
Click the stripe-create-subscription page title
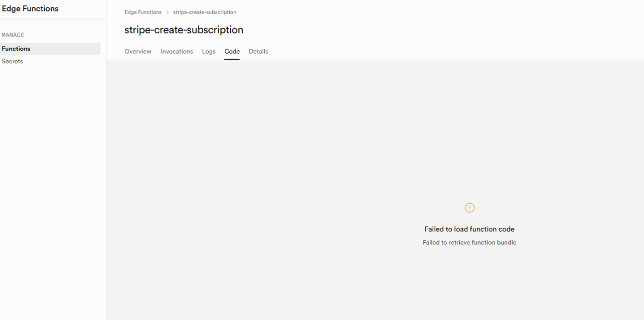tap(184, 30)
